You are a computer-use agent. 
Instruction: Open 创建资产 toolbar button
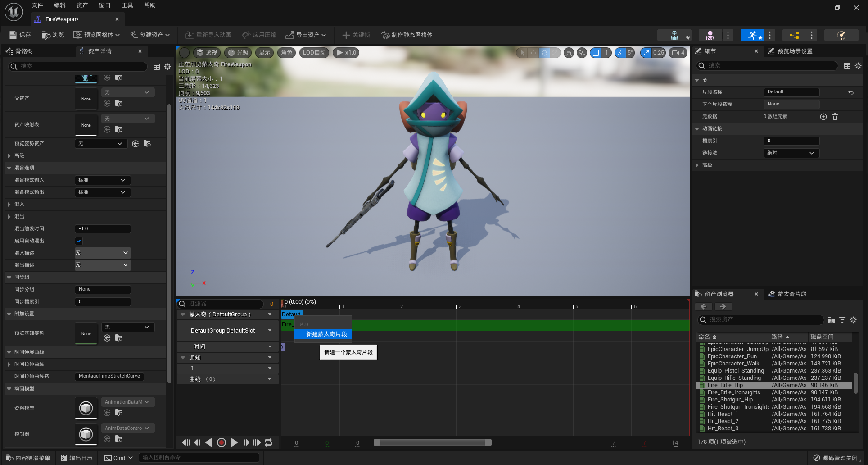pos(149,35)
